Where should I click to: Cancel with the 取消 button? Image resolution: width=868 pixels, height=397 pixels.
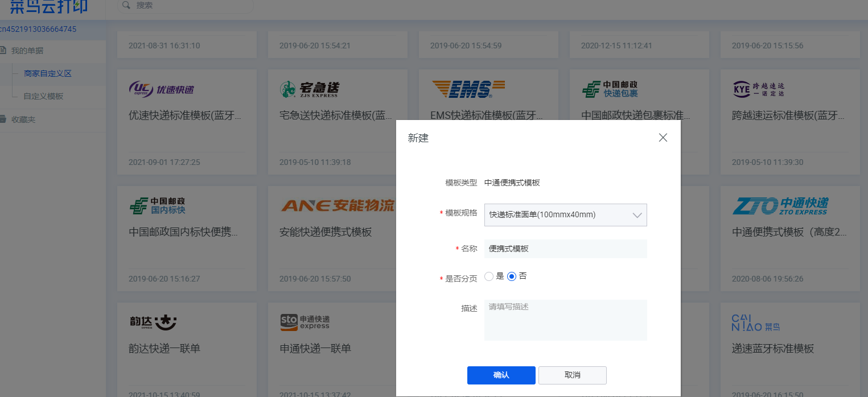[573, 375]
